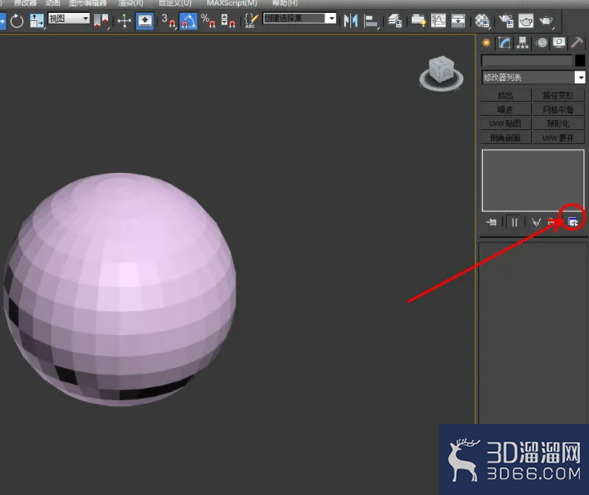This screenshot has height=495, width=589.
Task: Toggle the 3D Snaps magnet icon
Action: coord(168,21)
